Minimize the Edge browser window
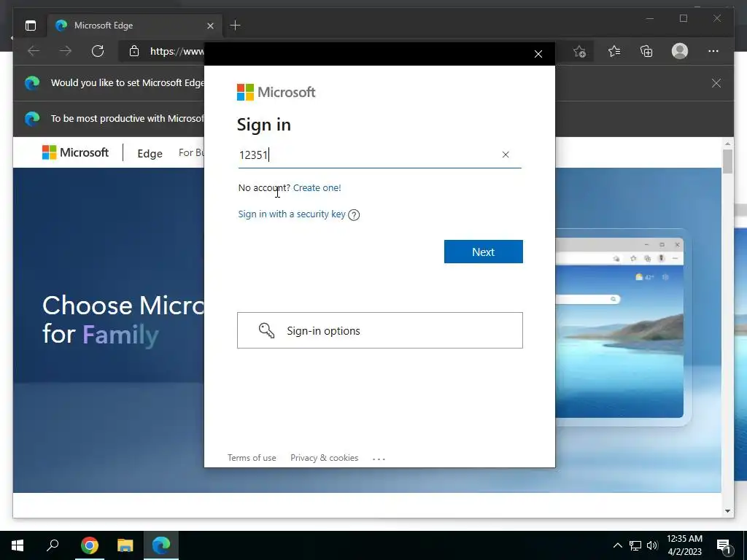The width and height of the screenshot is (747, 560). pos(650,18)
